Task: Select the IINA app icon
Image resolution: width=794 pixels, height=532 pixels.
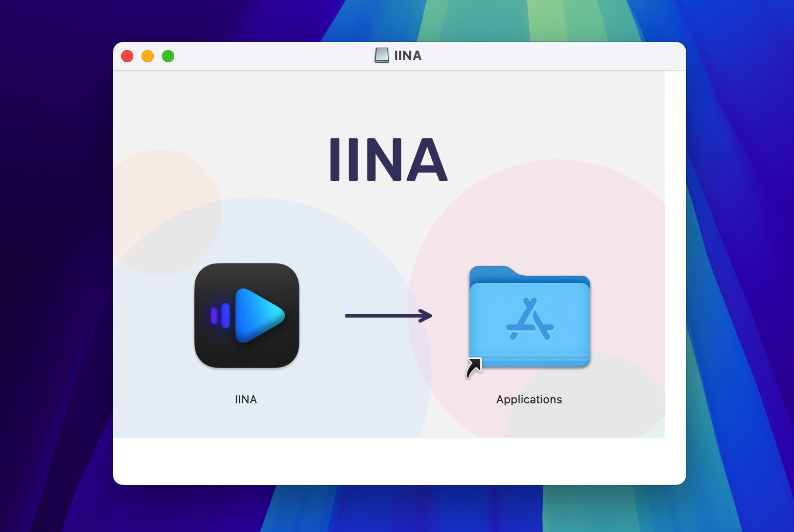Action: pos(247,316)
